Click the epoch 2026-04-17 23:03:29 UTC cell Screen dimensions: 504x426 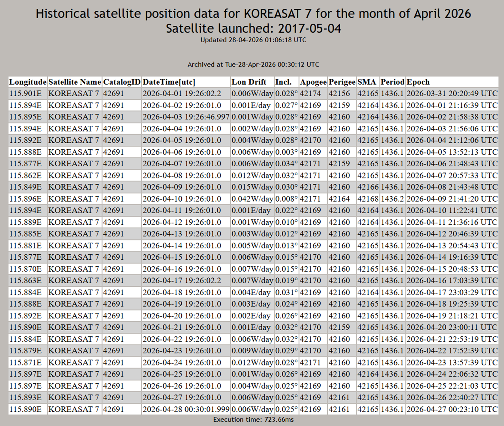[452, 292]
